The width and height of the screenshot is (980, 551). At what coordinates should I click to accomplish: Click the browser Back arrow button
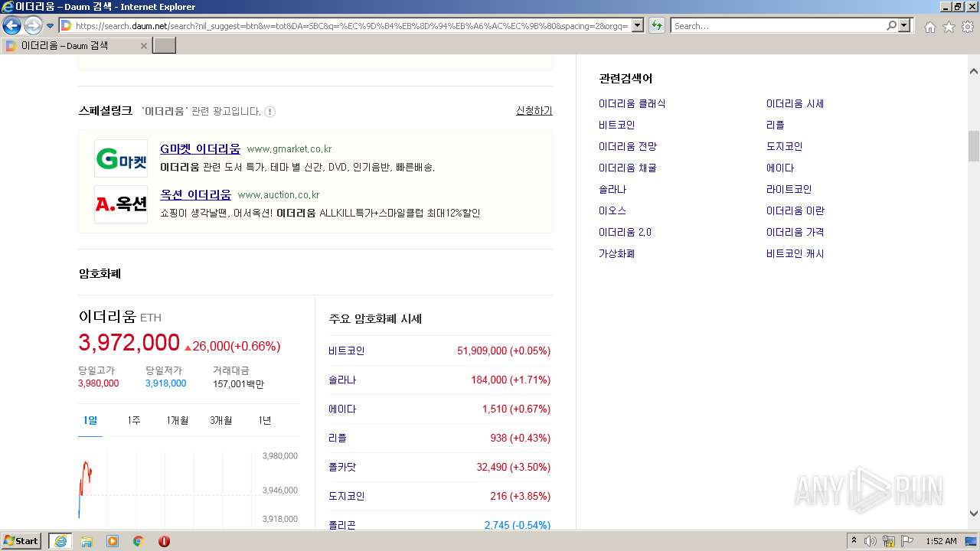pos(11,26)
